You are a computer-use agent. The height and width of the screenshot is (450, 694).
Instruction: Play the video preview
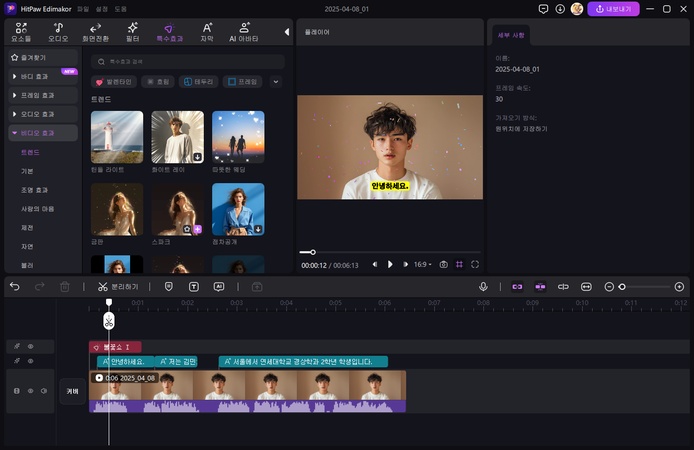(x=390, y=264)
